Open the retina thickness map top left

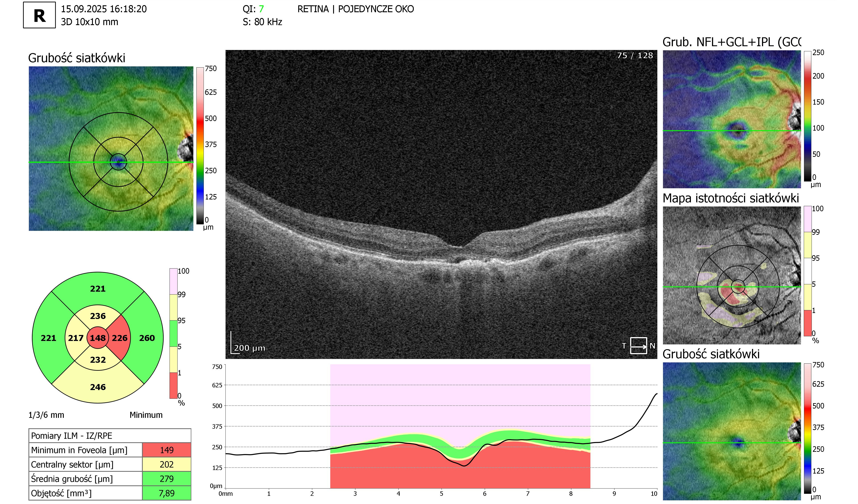coord(111,148)
